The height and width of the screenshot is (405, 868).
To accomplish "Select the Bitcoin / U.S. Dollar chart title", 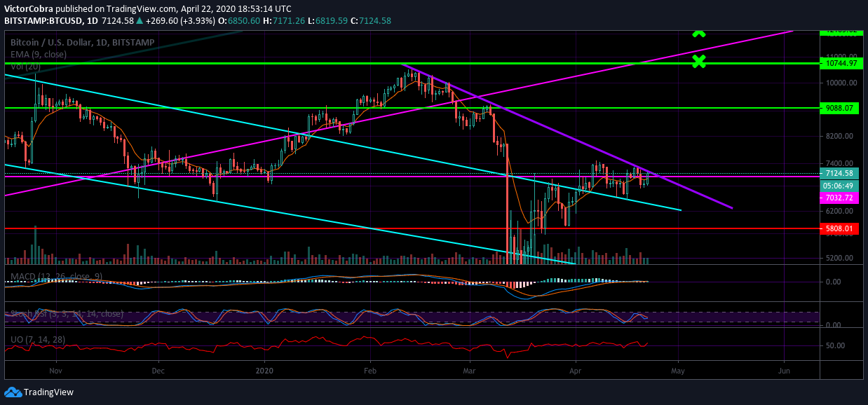I will pos(82,42).
